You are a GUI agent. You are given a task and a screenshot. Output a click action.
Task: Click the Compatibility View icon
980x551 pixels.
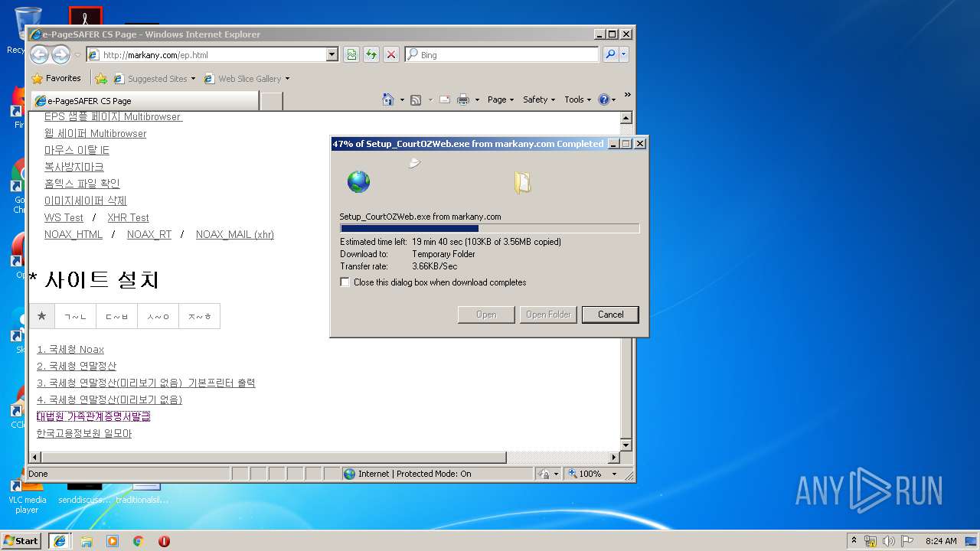pyautogui.click(x=351, y=54)
